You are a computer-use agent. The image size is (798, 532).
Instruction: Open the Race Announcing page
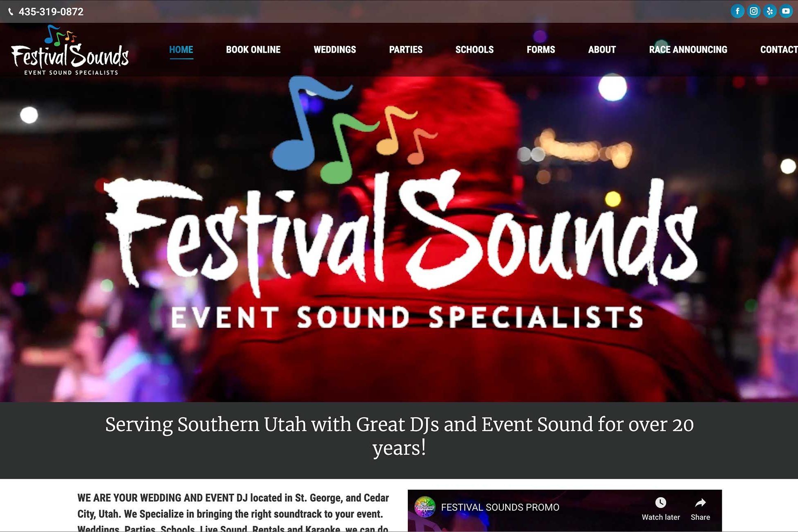[688, 50]
